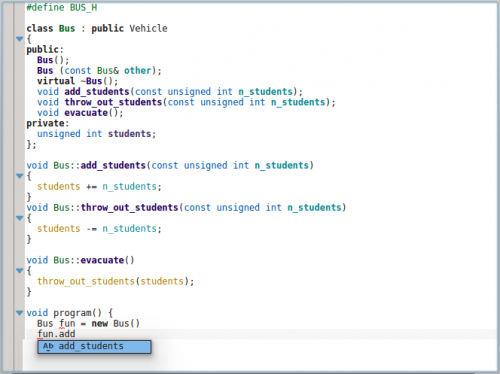Screen dimensions: 500x374
Task: Click 'void evacuate();' declaration
Action: 80,113
